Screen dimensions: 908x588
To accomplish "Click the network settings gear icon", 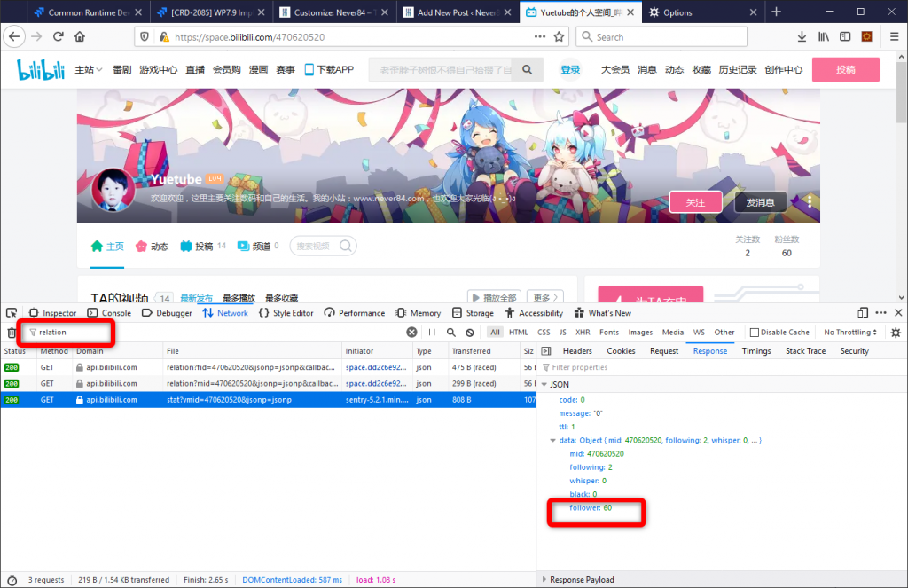I will 896,333.
